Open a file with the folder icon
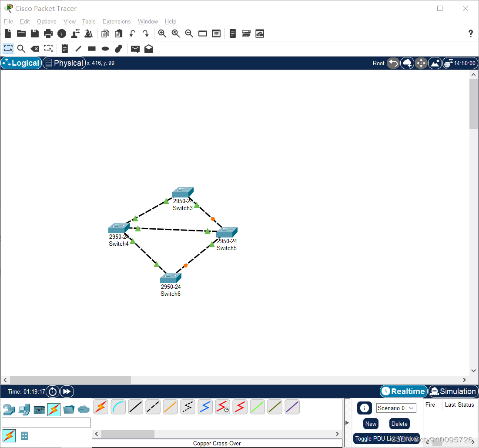Image resolution: width=479 pixels, height=448 pixels. point(21,33)
